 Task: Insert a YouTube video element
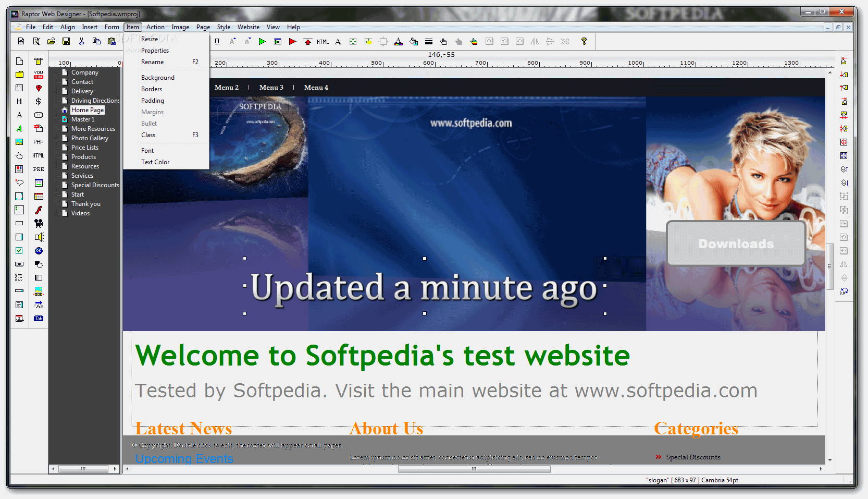(39, 74)
